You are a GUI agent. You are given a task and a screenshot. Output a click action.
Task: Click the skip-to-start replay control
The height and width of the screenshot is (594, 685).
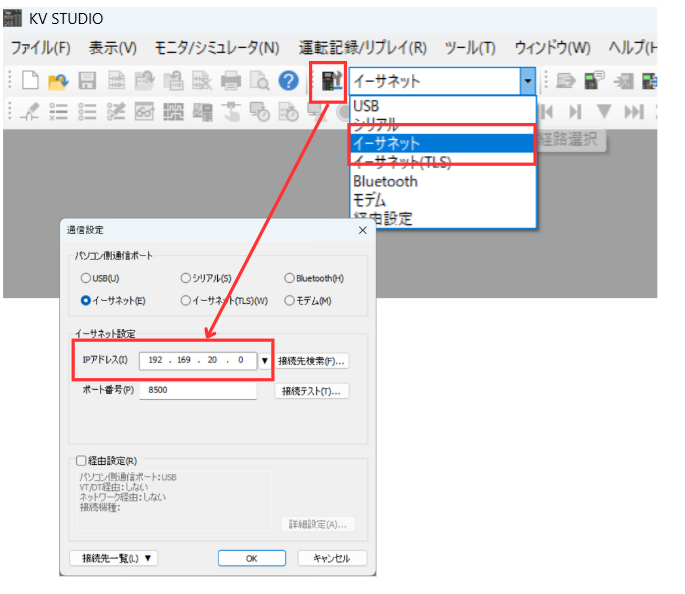[547, 112]
